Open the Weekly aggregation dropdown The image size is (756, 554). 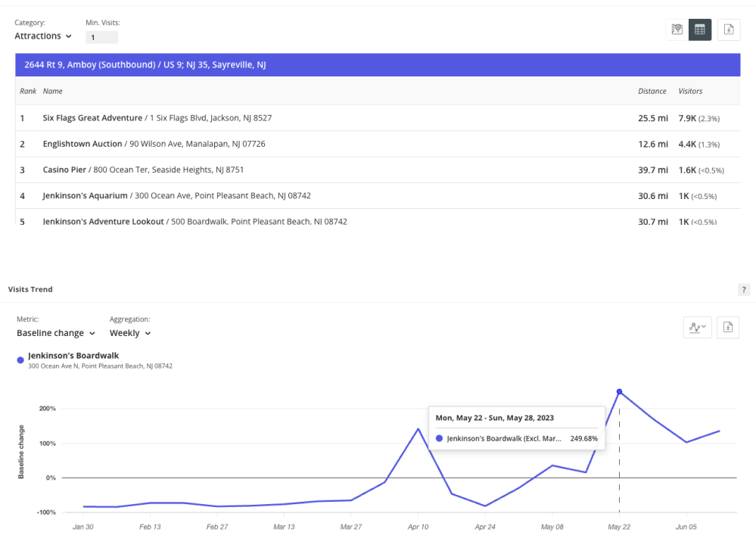coord(130,333)
